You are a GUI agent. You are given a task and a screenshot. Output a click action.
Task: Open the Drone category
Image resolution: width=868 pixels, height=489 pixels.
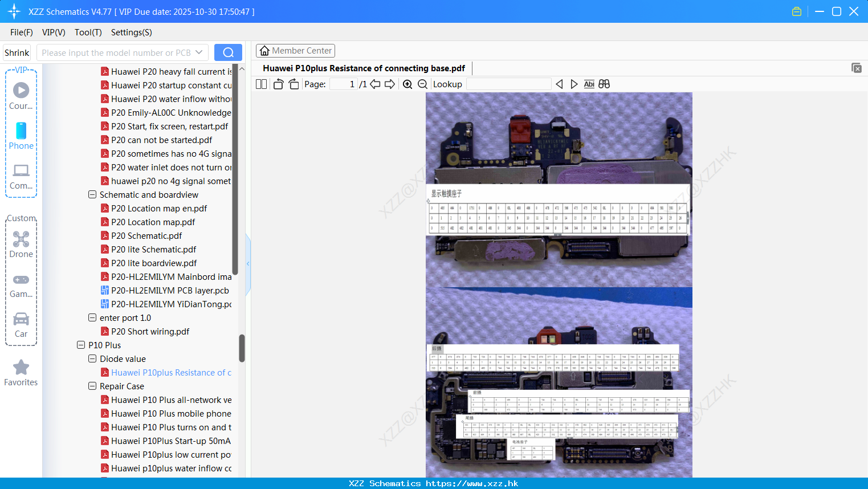pyautogui.click(x=21, y=244)
